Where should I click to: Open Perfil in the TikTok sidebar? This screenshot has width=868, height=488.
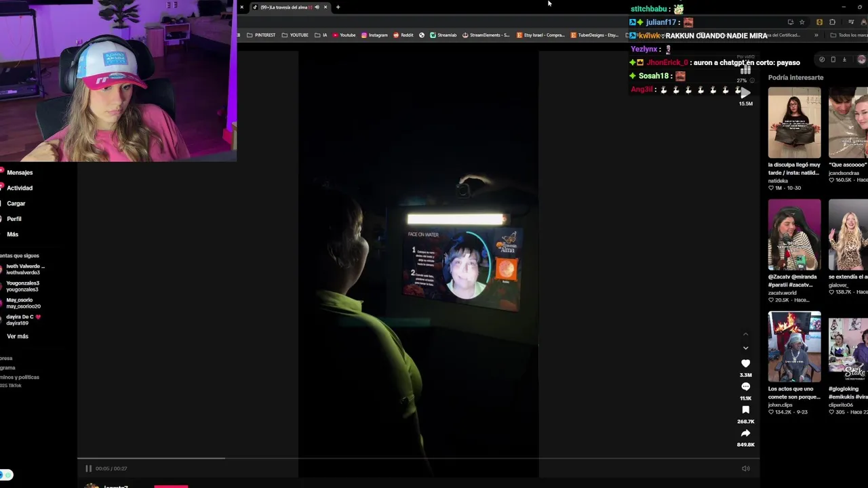[14, 219]
